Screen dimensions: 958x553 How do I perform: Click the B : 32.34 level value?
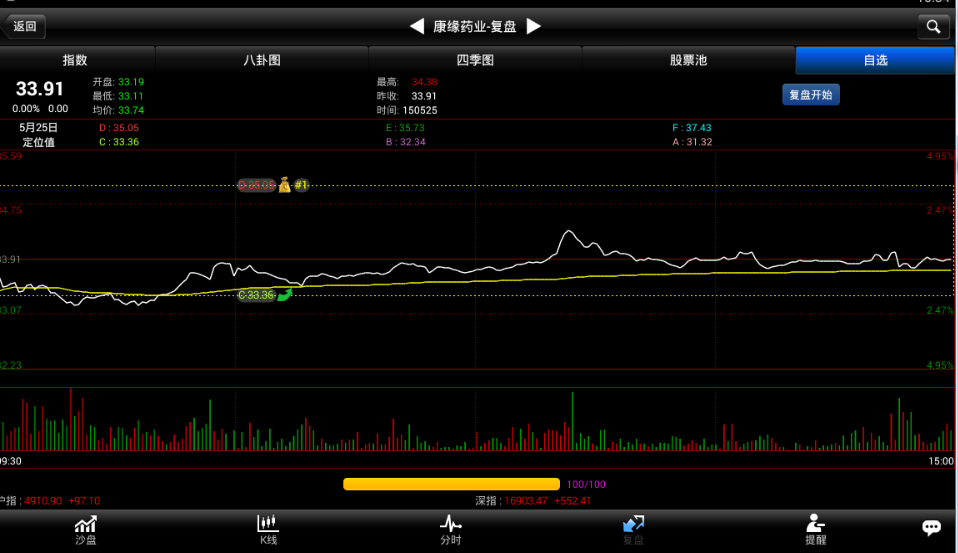[x=405, y=142]
